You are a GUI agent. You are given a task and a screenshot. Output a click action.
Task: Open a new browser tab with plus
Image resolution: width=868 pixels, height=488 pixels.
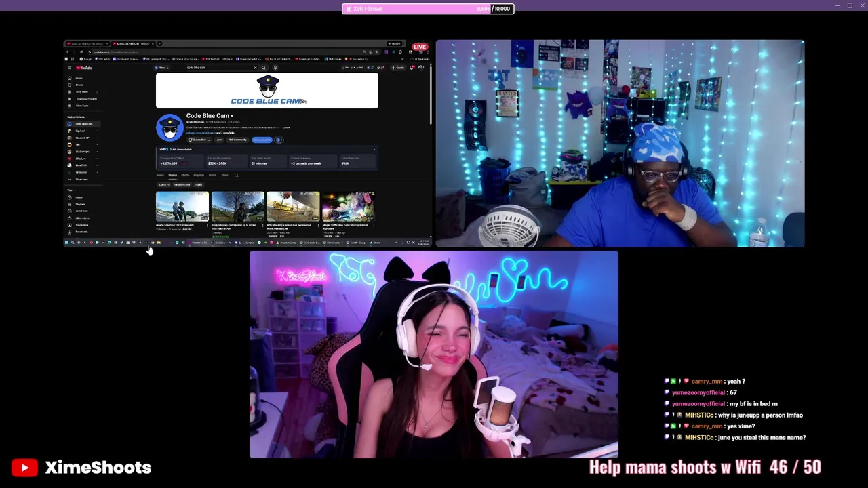[159, 43]
